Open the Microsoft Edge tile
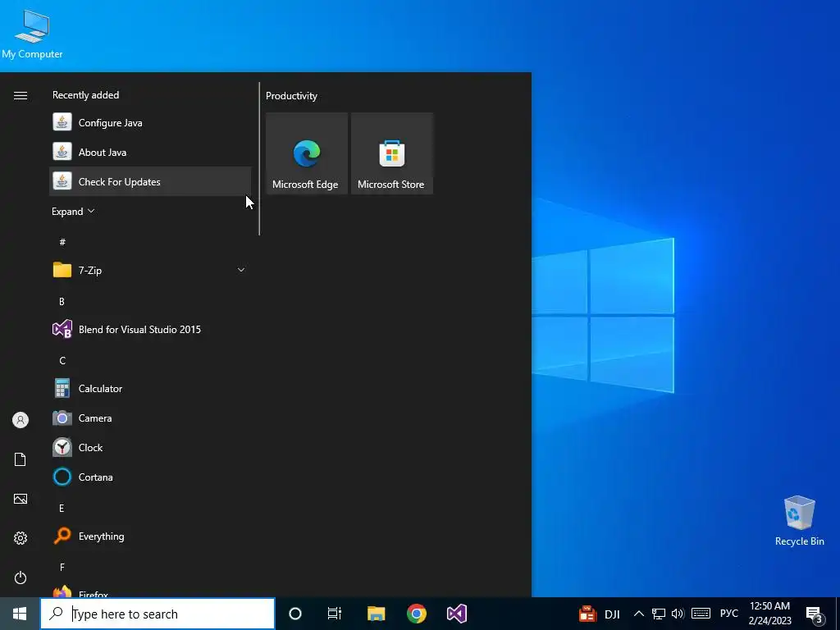The height and width of the screenshot is (630, 840). pyautogui.click(x=307, y=153)
